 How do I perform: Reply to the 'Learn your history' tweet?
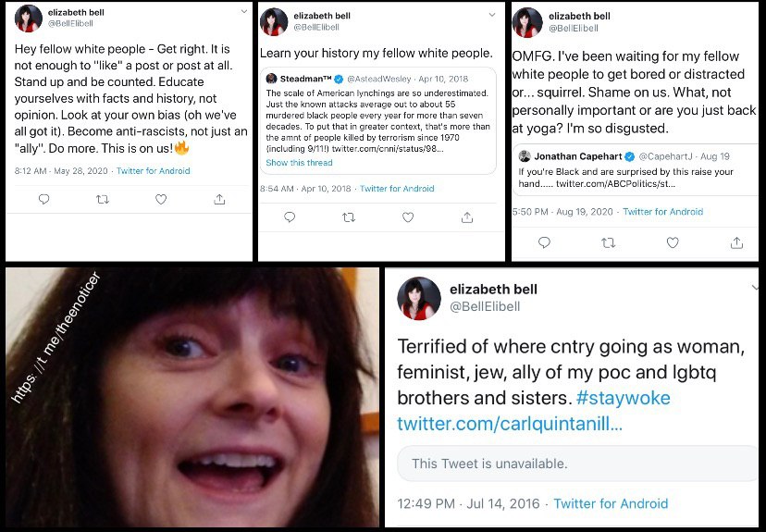pyautogui.click(x=290, y=217)
